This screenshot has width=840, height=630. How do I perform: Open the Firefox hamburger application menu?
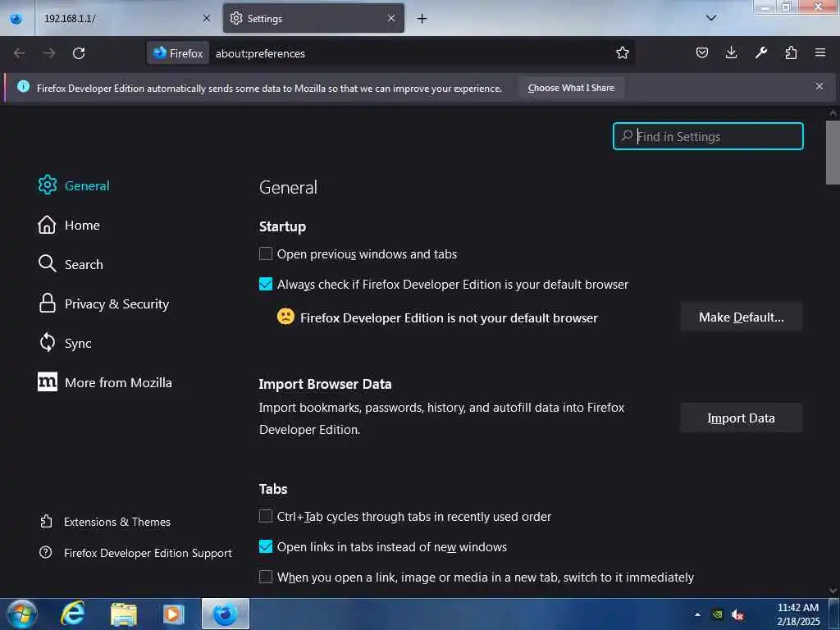[820, 52]
